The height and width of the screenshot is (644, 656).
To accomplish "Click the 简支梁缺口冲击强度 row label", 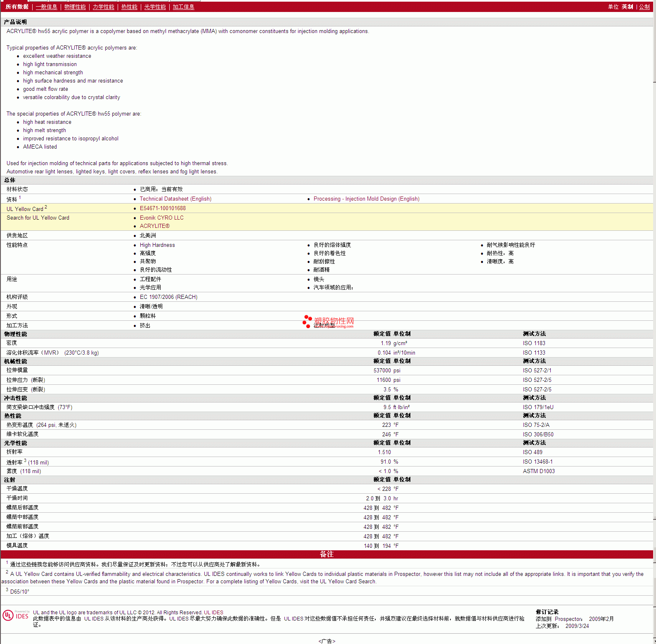I will coord(39,407).
